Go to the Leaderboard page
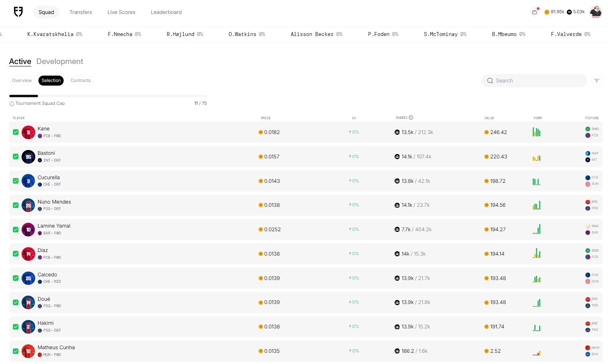 tap(166, 12)
